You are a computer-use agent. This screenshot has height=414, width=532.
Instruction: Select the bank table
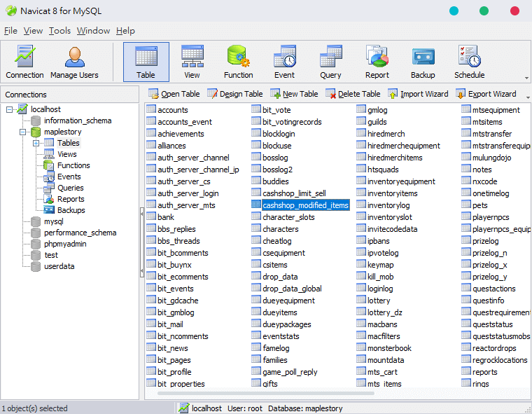point(166,217)
